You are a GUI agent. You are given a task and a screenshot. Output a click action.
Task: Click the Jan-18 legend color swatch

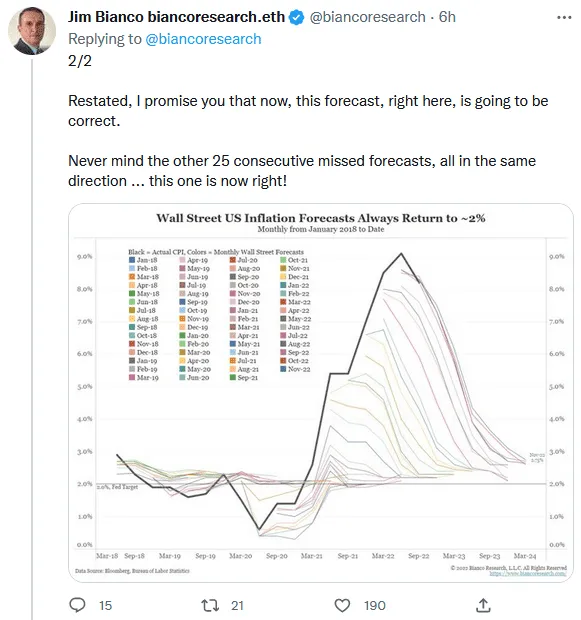tap(132, 260)
